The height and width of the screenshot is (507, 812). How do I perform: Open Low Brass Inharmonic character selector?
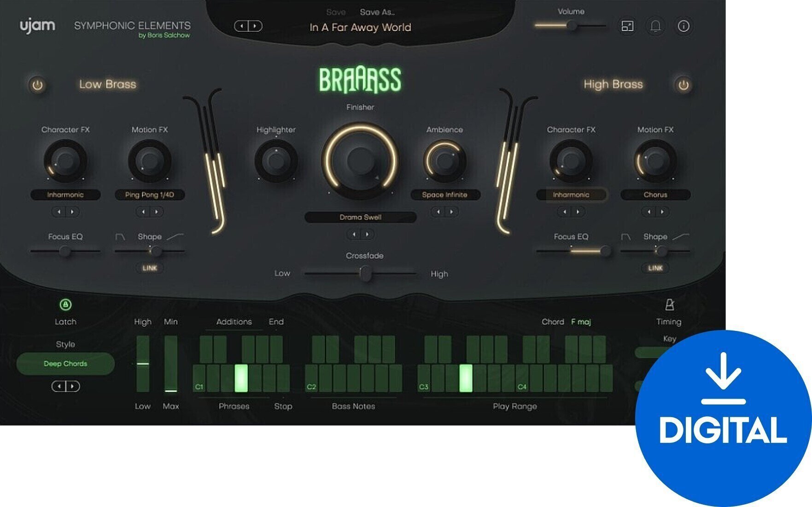coord(65,195)
